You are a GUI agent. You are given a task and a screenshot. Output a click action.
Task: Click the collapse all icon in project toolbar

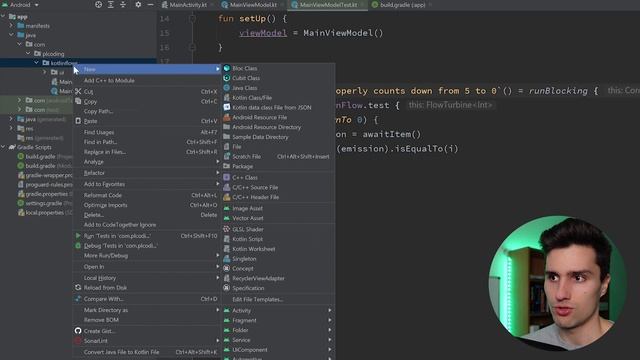[123, 4]
